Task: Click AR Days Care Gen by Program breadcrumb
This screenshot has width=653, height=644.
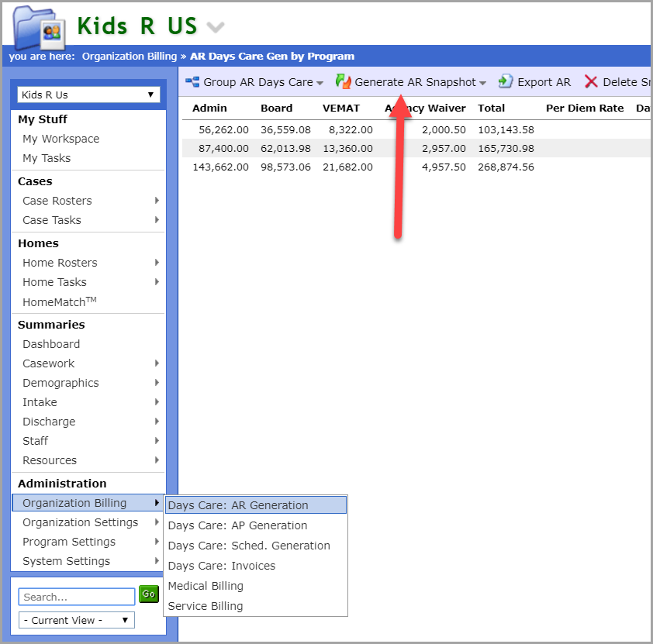Action: click(x=272, y=56)
